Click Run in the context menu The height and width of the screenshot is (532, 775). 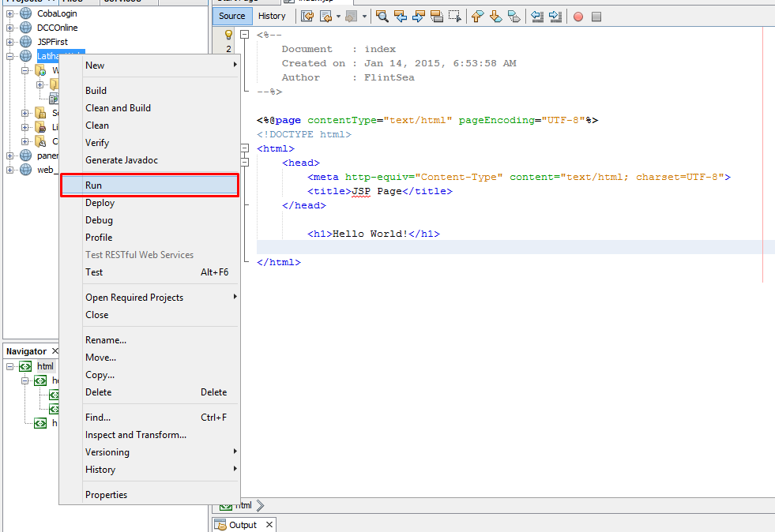pos(149,185)
